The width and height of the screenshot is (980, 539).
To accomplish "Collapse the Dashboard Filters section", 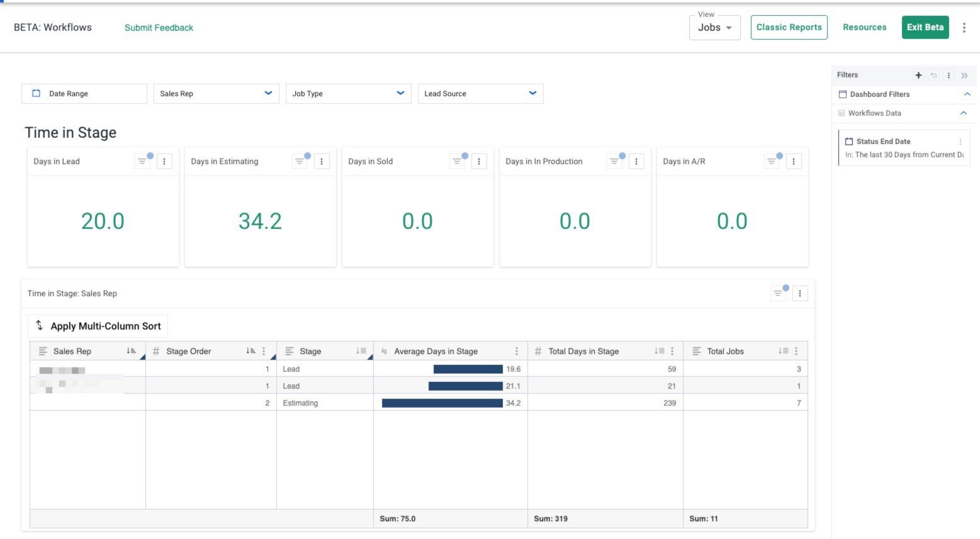I will pos(967,94).
